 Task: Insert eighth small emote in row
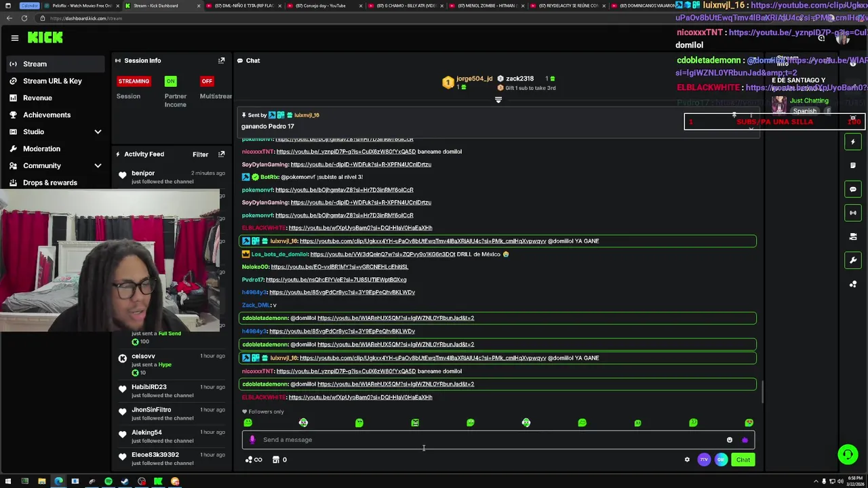(x=637, y=423)
